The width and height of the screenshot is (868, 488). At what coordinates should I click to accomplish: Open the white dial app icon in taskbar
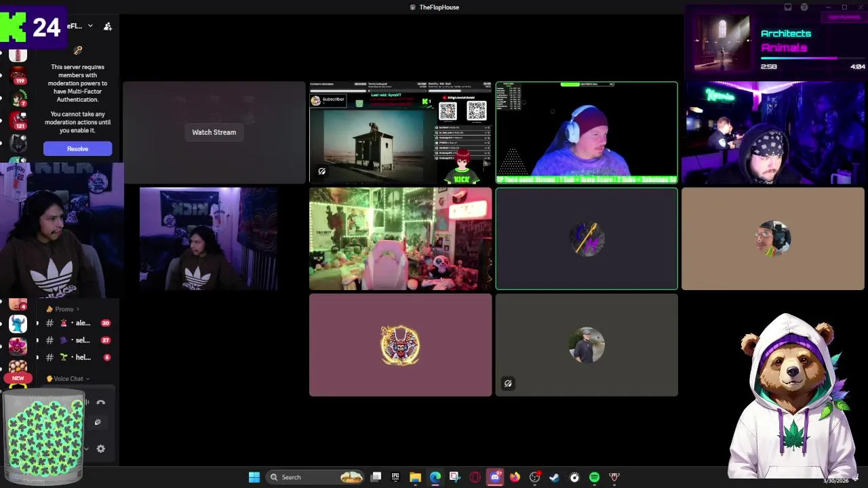pos(574,477)
